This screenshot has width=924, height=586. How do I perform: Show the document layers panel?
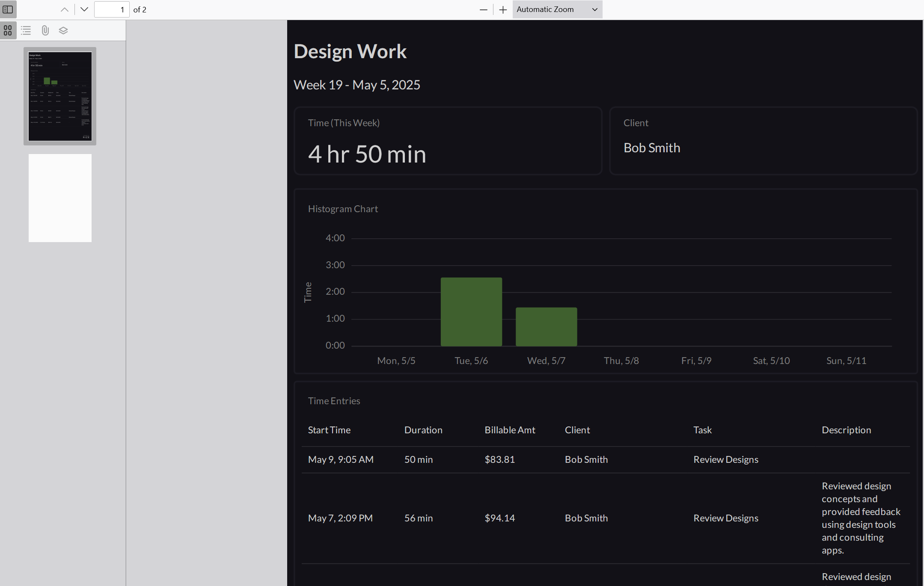pos(63,30)
